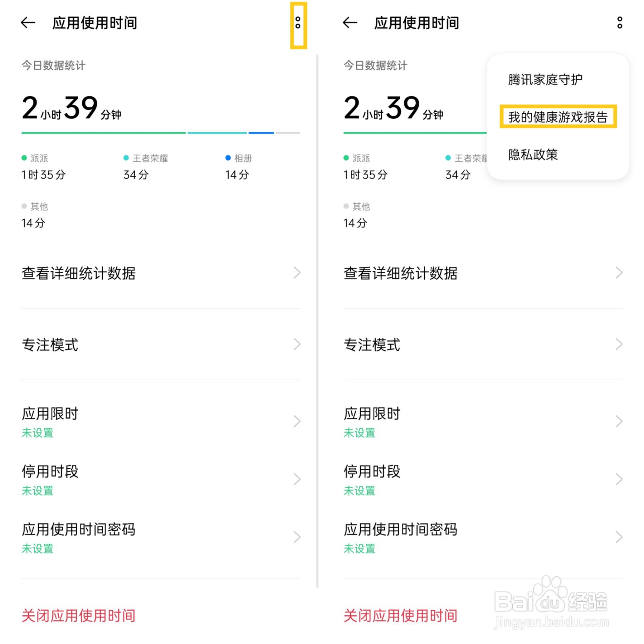Open 应用限时 chevron on left screen
The width and height of the screenshot is (644, 644).
click(x=297, y=421)
